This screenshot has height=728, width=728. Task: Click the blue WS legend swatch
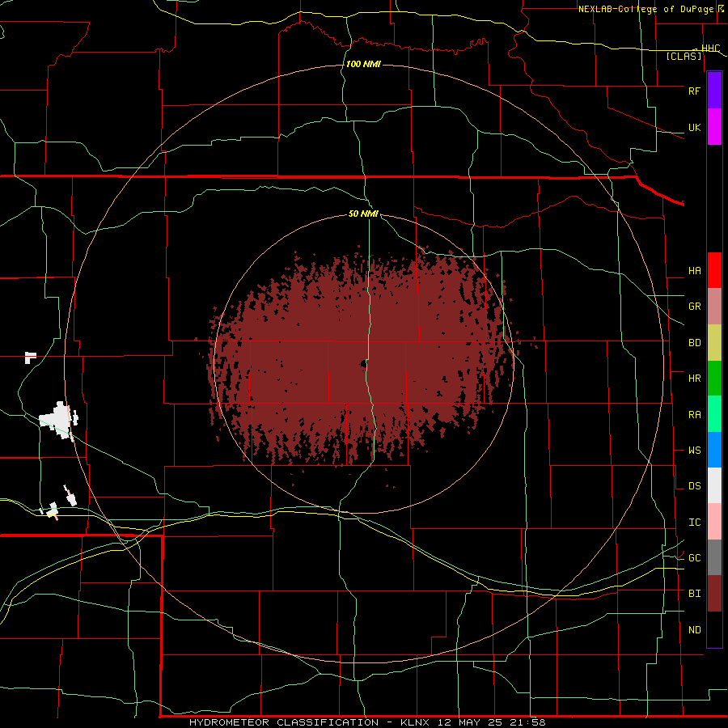(x=714, y=450)
